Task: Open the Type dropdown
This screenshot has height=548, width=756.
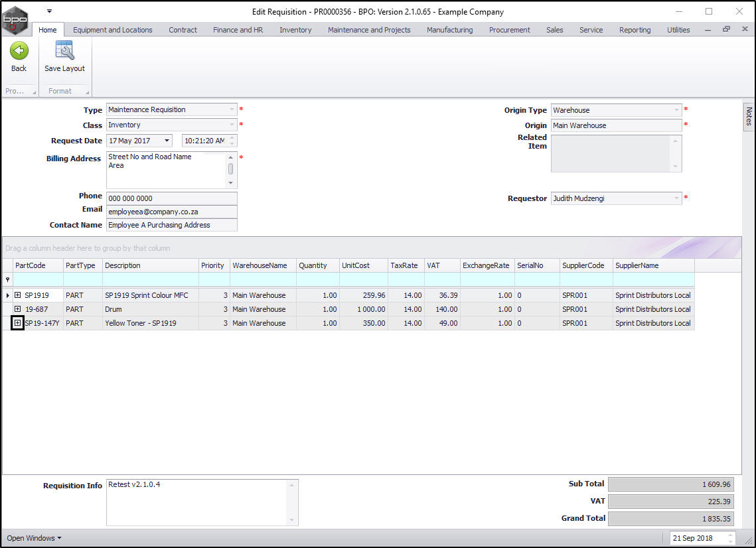Action: 232,109
